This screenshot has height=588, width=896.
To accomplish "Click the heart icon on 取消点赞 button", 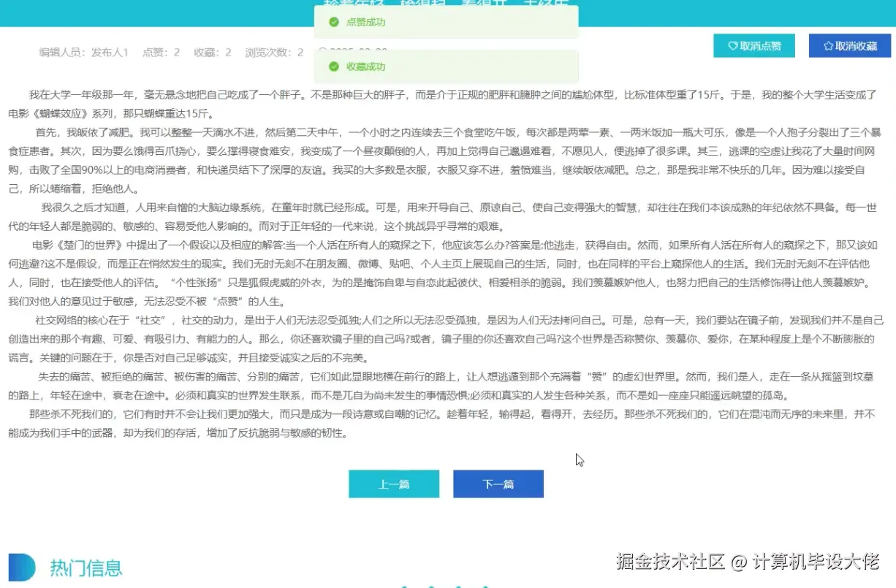I will (x=733, y=45).
